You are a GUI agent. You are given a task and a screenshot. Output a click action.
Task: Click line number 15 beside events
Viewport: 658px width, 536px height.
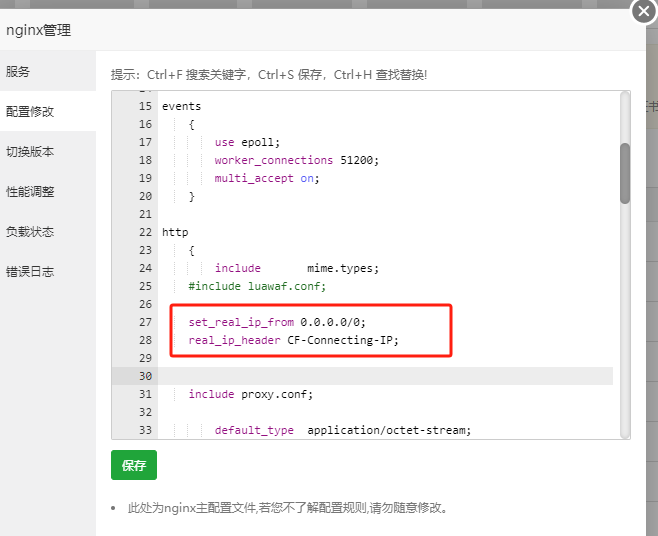[145, 107]
